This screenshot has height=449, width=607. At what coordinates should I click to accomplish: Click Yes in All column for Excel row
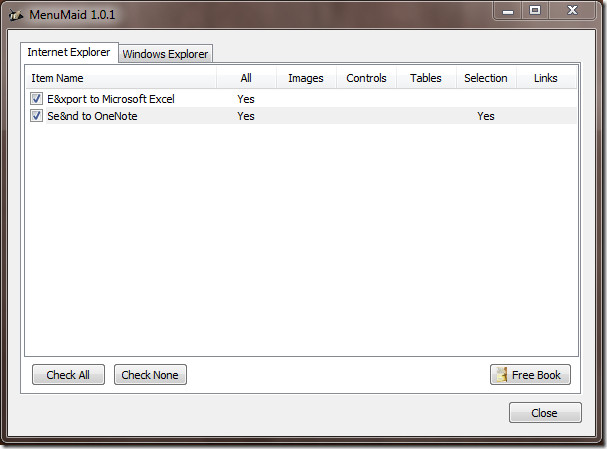tap(246, 99)
